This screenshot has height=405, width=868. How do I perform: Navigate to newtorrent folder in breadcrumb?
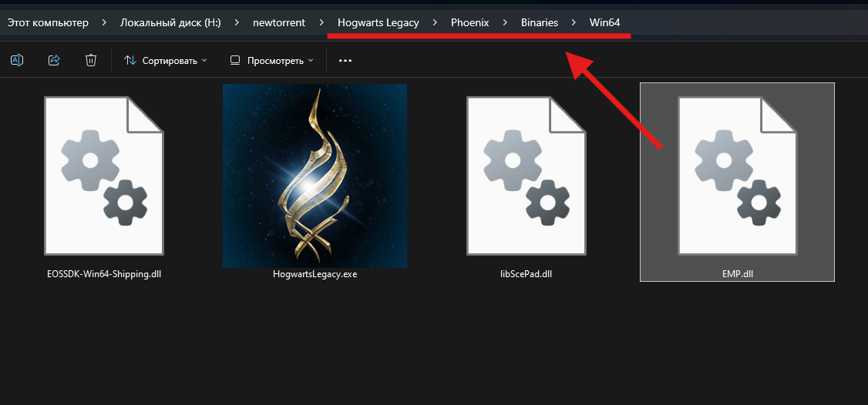pos(279,22)
